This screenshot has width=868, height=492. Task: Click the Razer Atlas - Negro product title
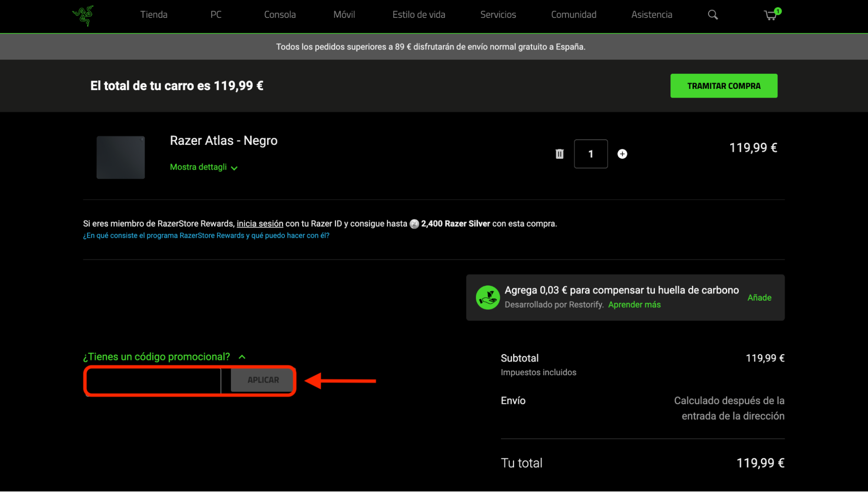coord(224,141)
